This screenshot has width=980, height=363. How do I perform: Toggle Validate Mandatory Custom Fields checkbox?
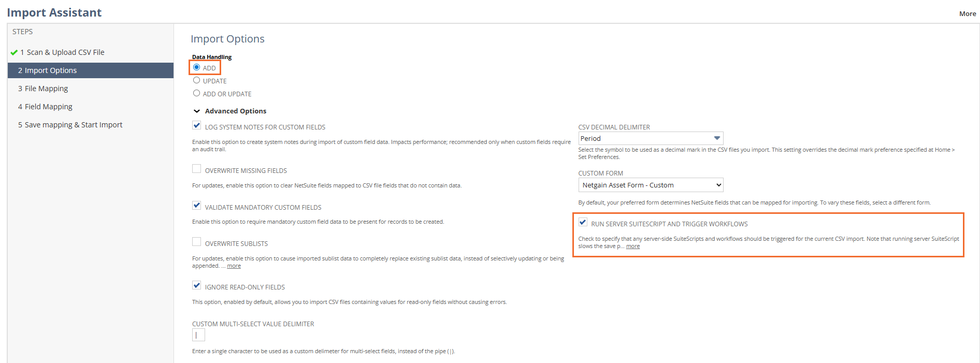(x=196, y=205)
